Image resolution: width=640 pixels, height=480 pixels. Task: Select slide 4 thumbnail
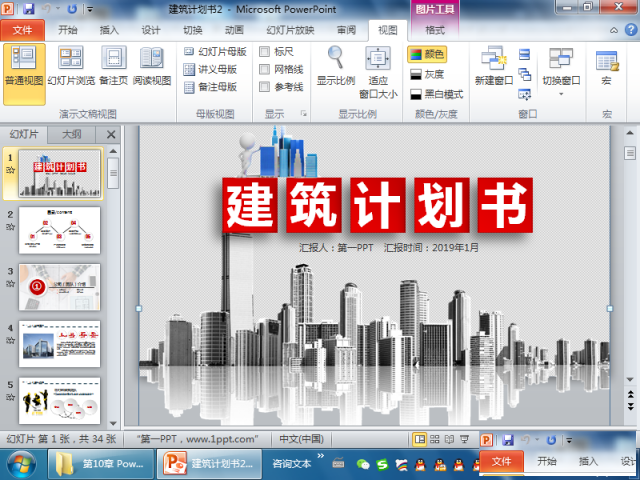coord(60,344)
